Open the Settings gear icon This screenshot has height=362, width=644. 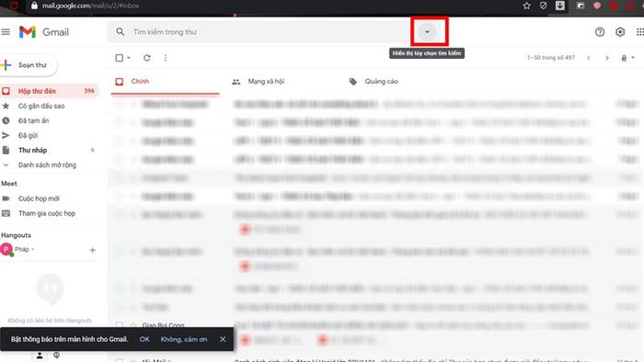click(x=620, y=32)
